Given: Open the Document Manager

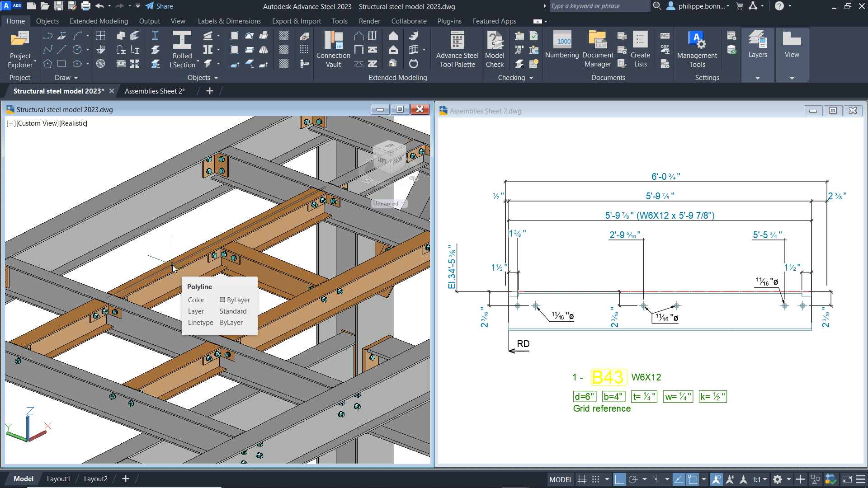Looking at the screenshot, I should pyautogui.click(x=598, y=50).
